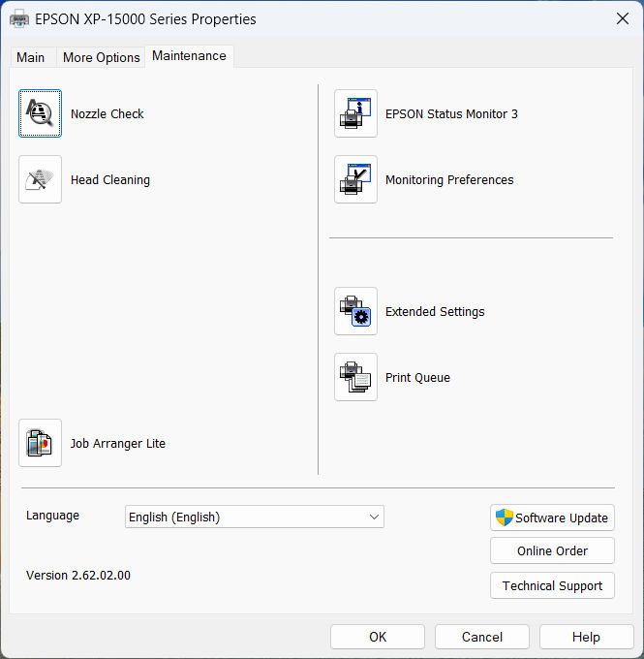This screenshot has height=659, width=644.
Task: Open Monitoring Preferences icon
Action: [x=355, y=179]
